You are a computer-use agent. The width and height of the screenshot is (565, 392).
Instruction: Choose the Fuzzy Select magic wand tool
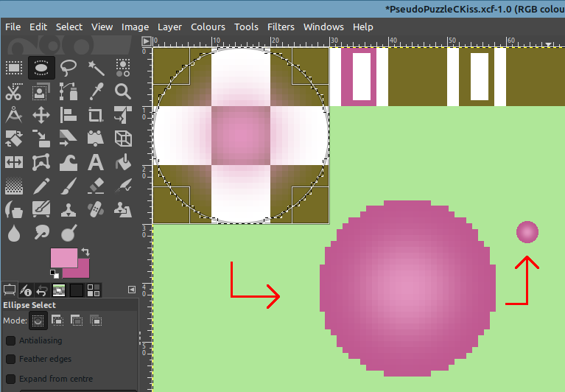point(96,68)
